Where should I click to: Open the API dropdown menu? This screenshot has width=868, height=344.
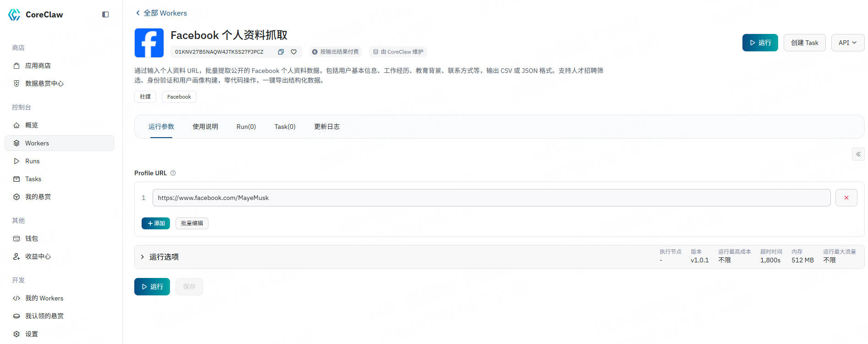click(x=847, y=43)
